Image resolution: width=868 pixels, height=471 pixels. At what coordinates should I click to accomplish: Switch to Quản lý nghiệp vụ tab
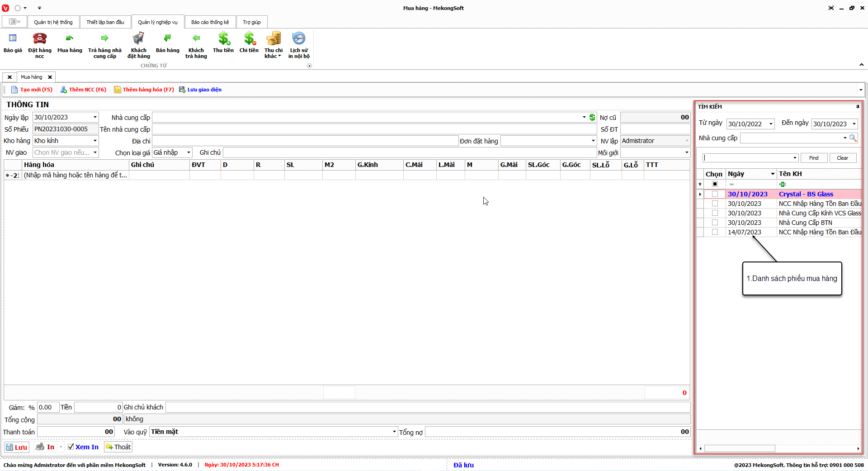[x=158, y=22]
